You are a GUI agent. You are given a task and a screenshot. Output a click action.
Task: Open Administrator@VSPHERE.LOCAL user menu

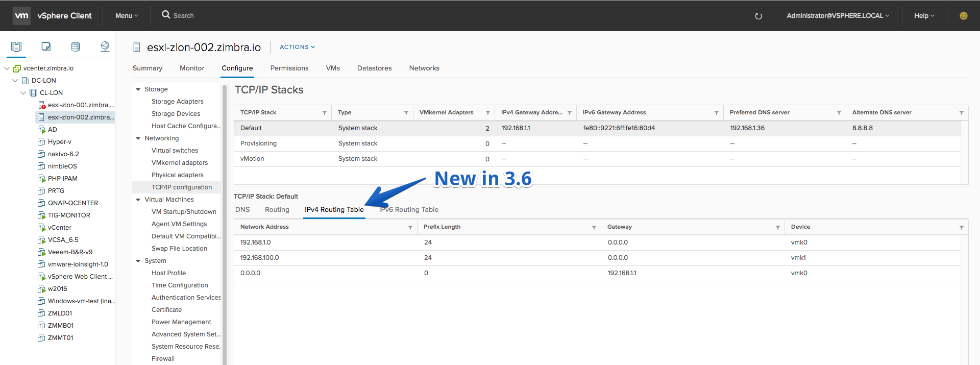click(838, 16)
